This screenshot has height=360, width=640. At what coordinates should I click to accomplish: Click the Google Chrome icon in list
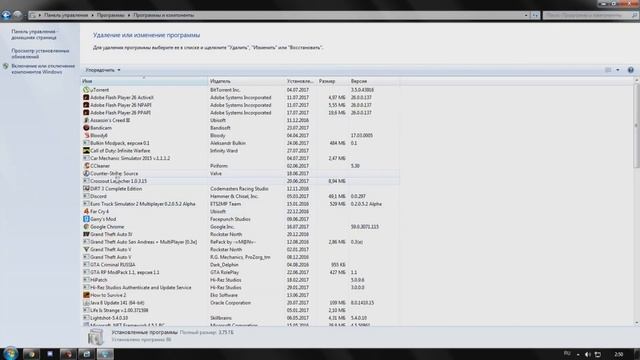pyautogui.click(x=86, y=227)
